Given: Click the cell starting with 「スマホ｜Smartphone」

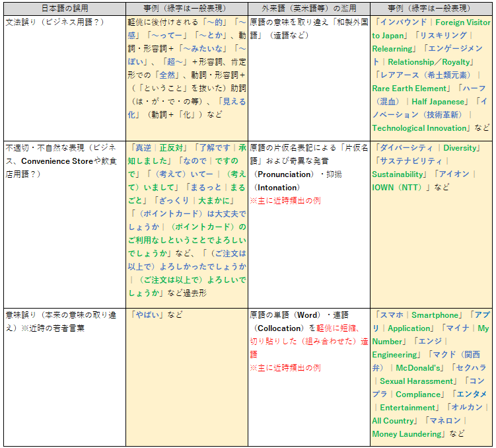Looking at the screenshot, I should click(x=431, y=375).
